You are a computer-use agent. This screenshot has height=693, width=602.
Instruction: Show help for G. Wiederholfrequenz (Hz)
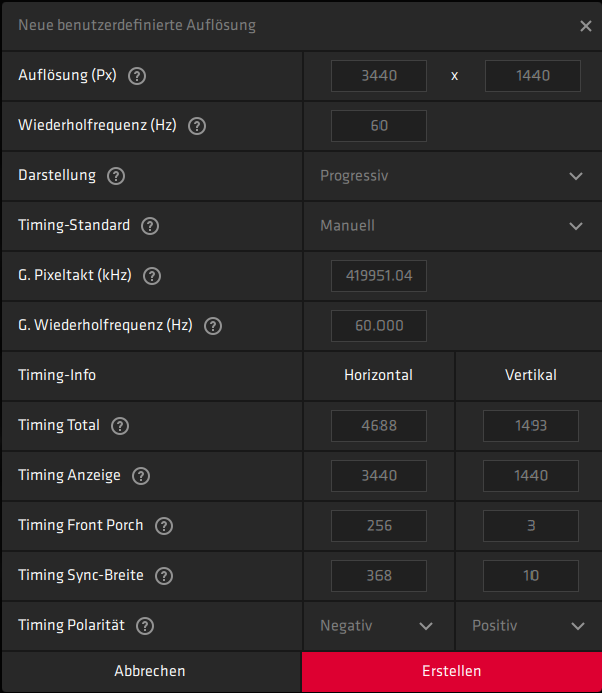[x=213, y=326]
